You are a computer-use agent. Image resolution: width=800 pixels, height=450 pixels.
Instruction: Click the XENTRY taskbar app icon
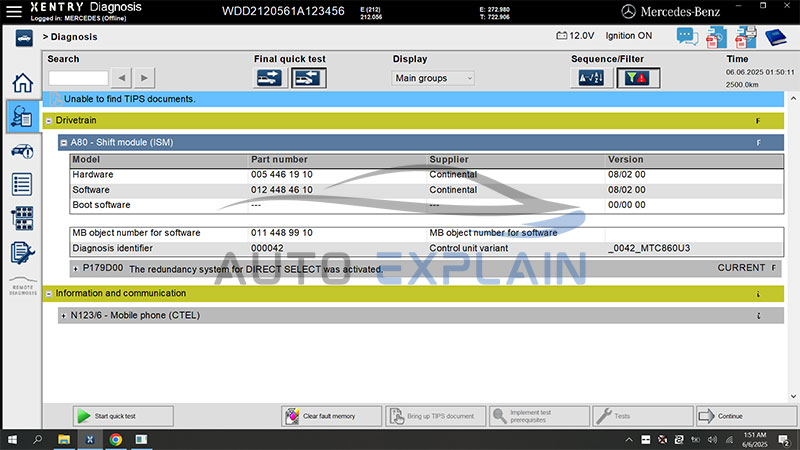(x=90, y=439)
